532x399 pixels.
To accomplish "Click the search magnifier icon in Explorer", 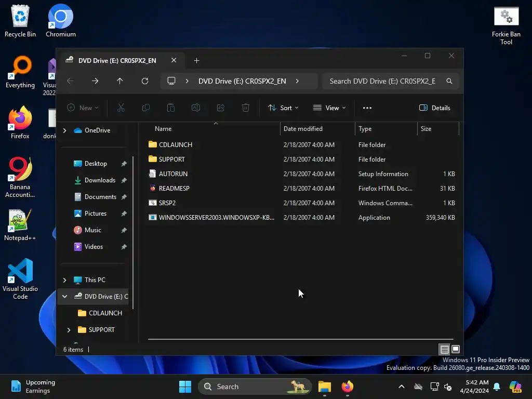I will point(449,81).
